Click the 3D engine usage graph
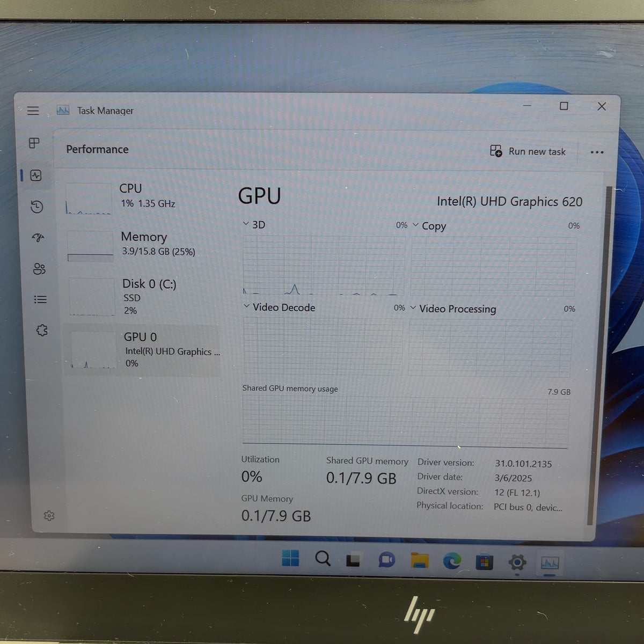The height and width of the screenshot is (644, 644). click(324, 265)
